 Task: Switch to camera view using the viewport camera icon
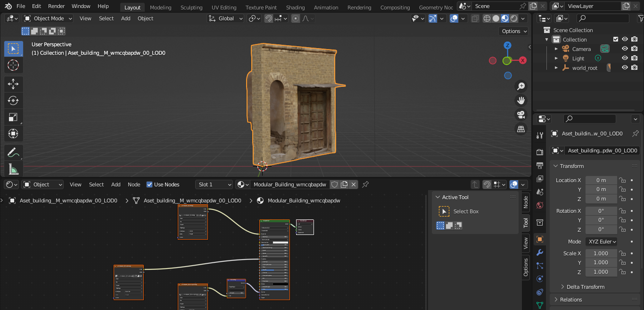pyautogui.click(x=520, y=114)
